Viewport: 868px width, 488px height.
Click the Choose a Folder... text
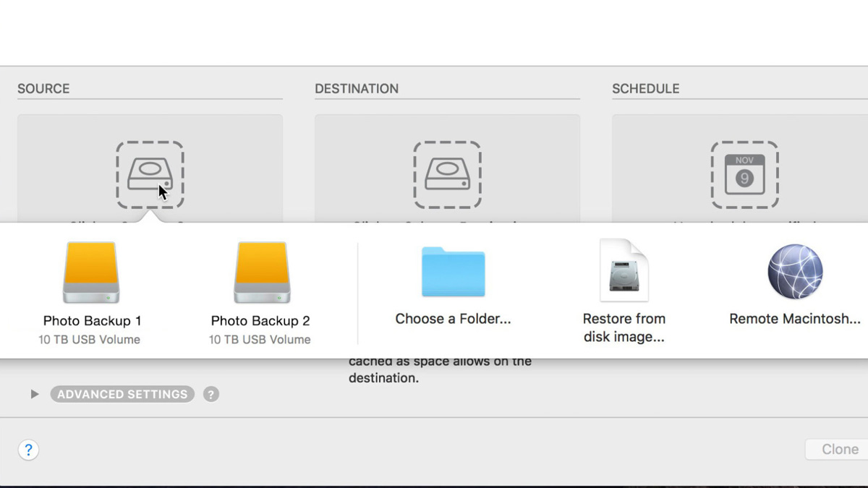pyautogui.click(x=452, y=318)
